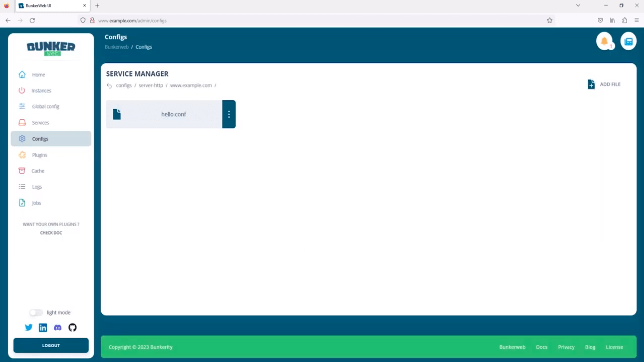The image size is (644, 362).
Task: Click the Home house icon in sidebar
Action: click(x=22, y=74)
